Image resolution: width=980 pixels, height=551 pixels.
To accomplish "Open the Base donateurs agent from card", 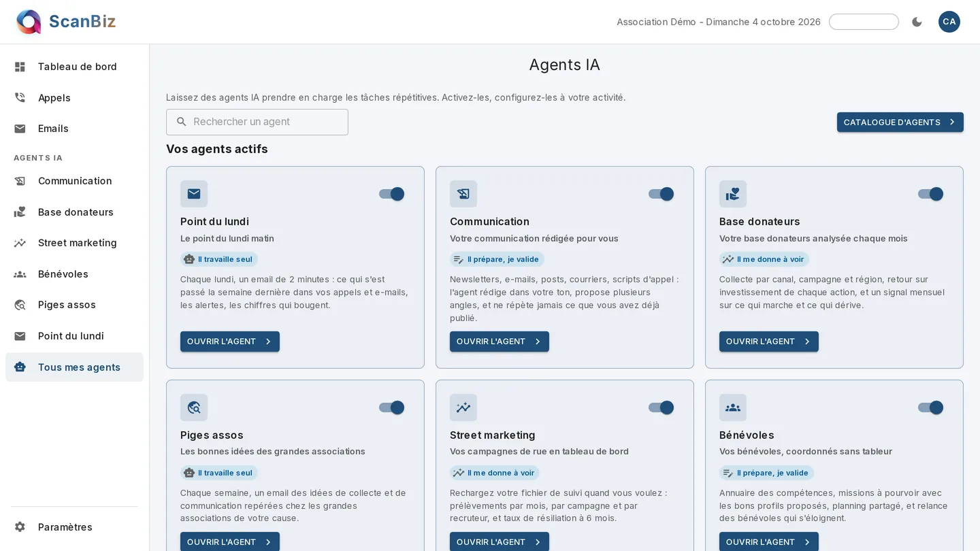I will click(x=769, y=341).
